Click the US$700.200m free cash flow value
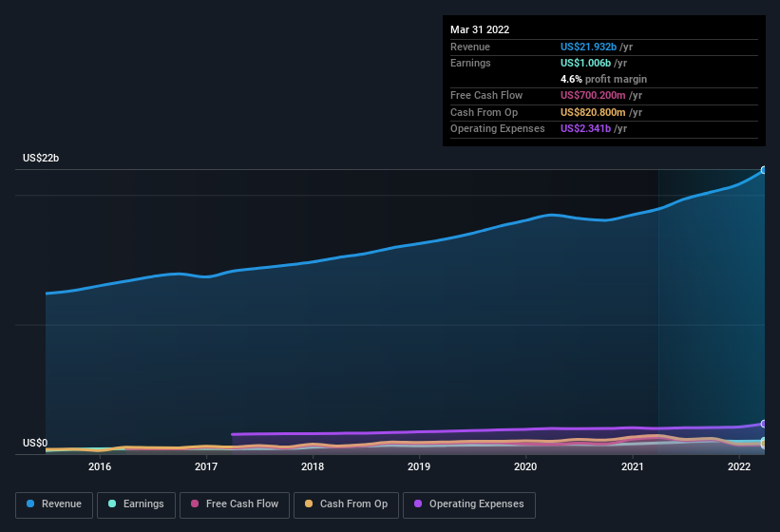The width and height of the screenshot is (780, 532). pos(593,95)
